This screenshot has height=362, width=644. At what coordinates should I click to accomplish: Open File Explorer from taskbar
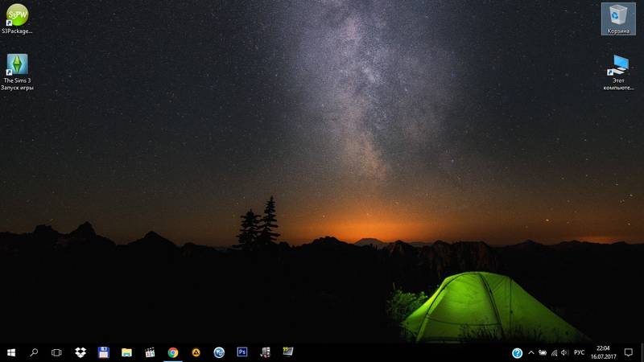tap(126, 352)
